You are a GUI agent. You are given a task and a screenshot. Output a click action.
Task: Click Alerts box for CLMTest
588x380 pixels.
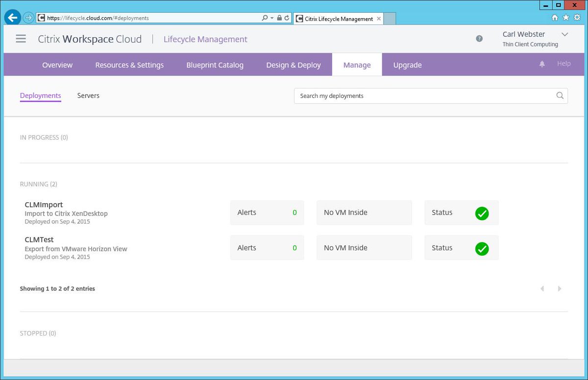click(x=267, y=248)
